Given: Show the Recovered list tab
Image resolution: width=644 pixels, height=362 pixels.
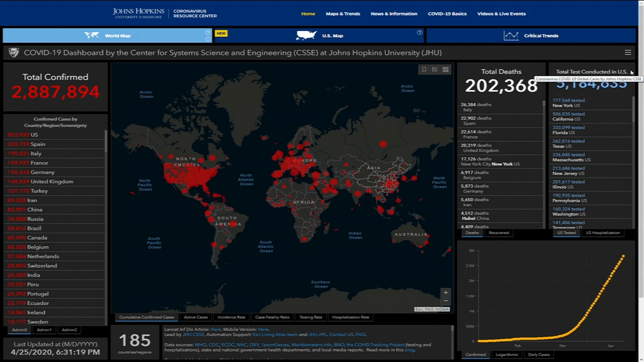Looking at the screenshot, I should 499,233.
